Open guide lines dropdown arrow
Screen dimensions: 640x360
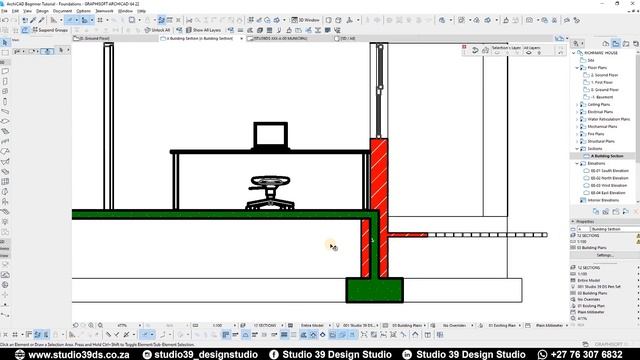[76, 20]
